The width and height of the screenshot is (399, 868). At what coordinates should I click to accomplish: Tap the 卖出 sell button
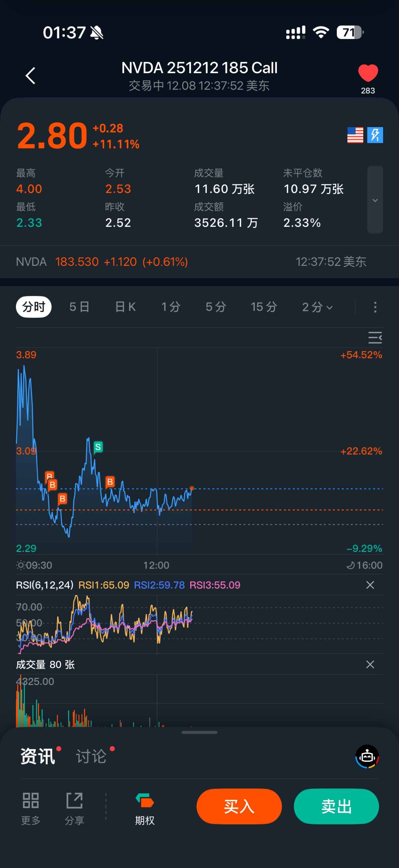coord(336,807)
